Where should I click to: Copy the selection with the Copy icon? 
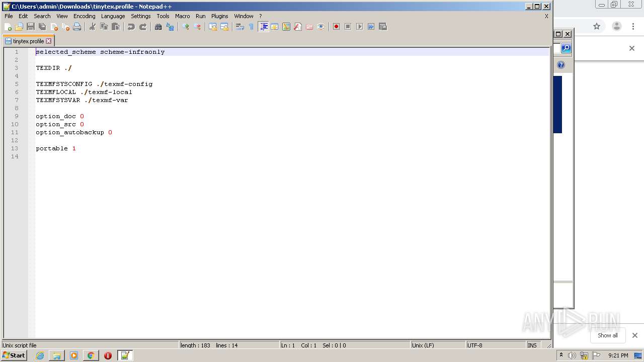(104, 27)
